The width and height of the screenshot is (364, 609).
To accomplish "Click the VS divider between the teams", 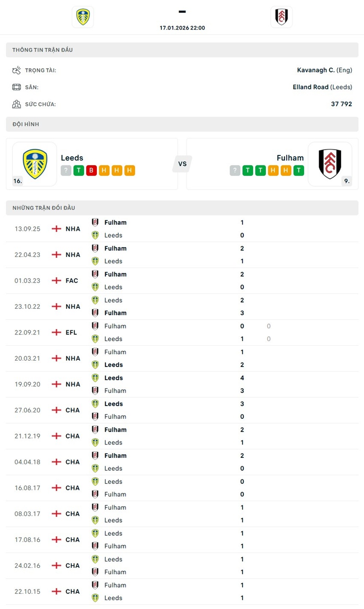I will pyautogui.click(x=182, y=164).
